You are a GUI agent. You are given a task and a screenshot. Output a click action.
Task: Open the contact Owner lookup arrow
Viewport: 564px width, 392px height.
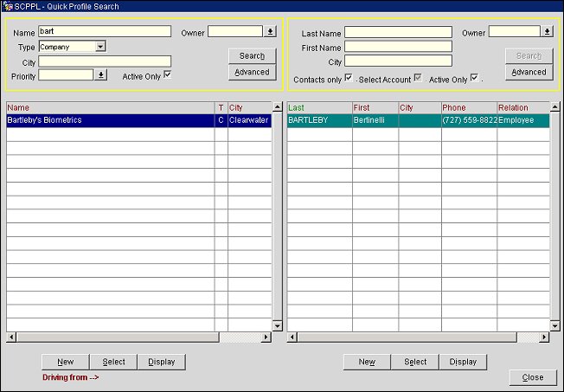coord(547,32)
